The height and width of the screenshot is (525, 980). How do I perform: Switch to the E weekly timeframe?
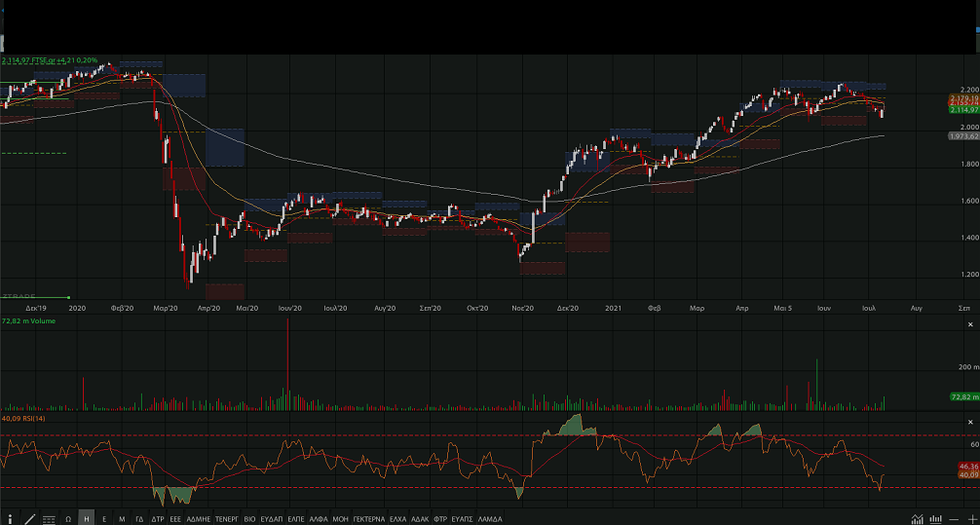(104, 519)
